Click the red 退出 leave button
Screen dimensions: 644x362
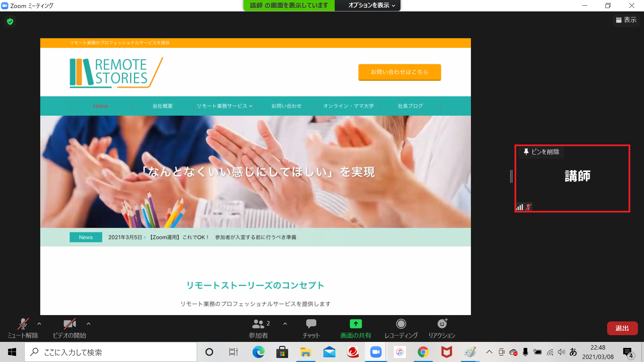click(x=622, y=328)
